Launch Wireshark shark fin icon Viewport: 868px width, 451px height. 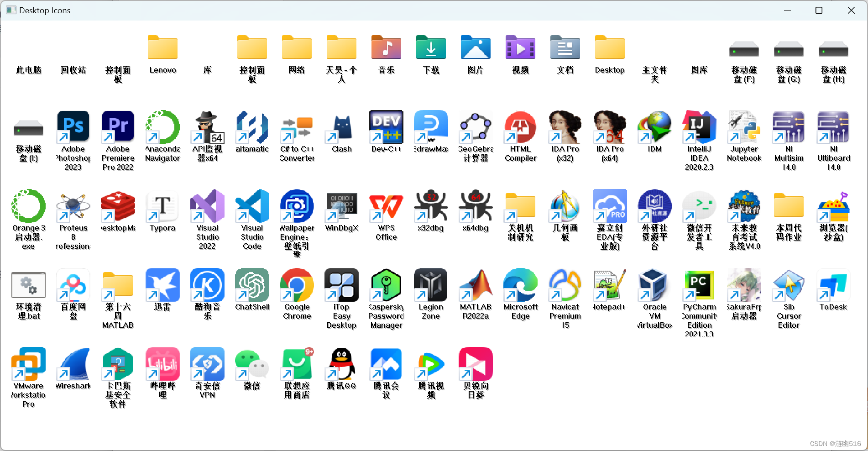pos(73,364)
